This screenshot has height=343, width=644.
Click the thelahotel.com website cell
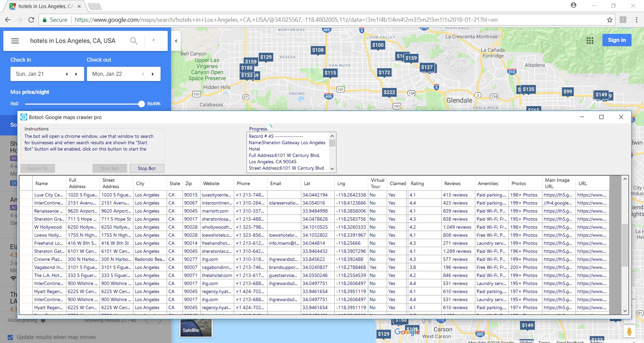(217, 275)
